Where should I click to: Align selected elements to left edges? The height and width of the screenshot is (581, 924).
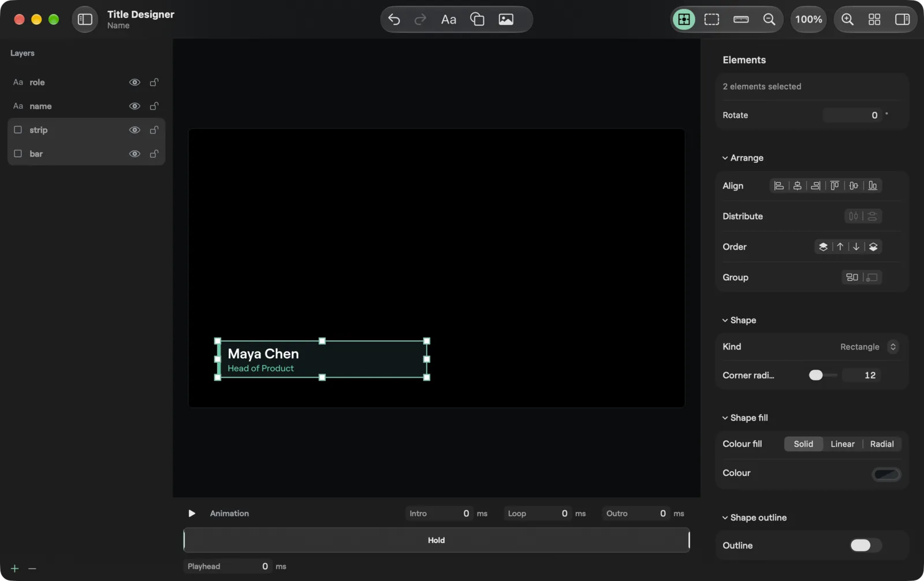tap(778, 185)
